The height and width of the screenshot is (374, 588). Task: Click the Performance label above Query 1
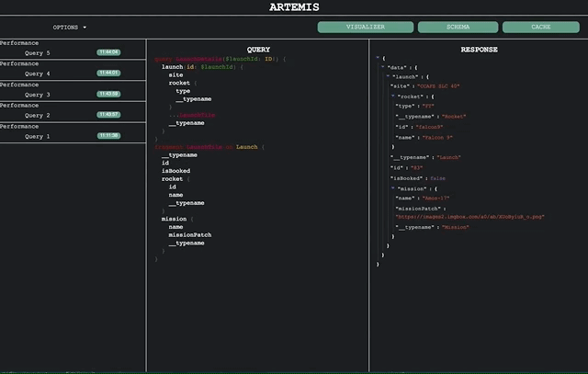pyautogui.click(x=19, y=127)
